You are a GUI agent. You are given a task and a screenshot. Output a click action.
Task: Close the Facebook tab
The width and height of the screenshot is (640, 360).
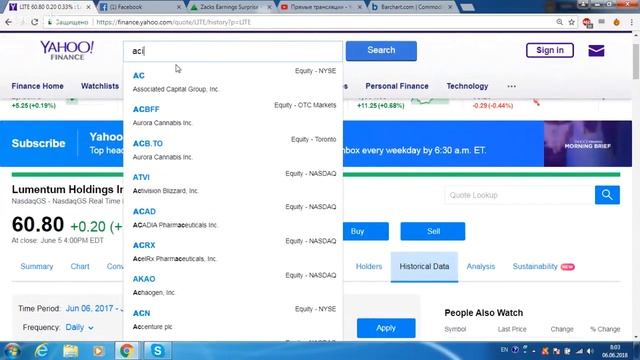(x=179, y=7)
